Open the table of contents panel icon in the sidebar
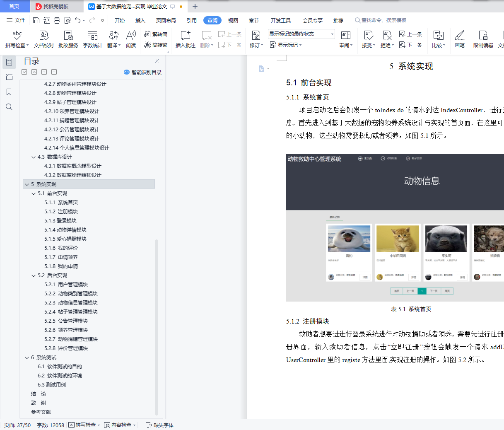The image size is (504, 430). click(9, 62)
